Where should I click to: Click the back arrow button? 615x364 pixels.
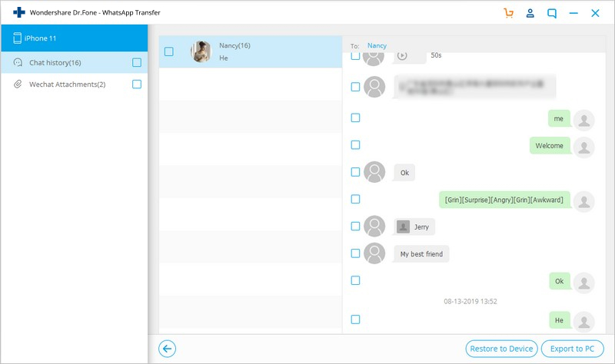[x=167, y=349]
